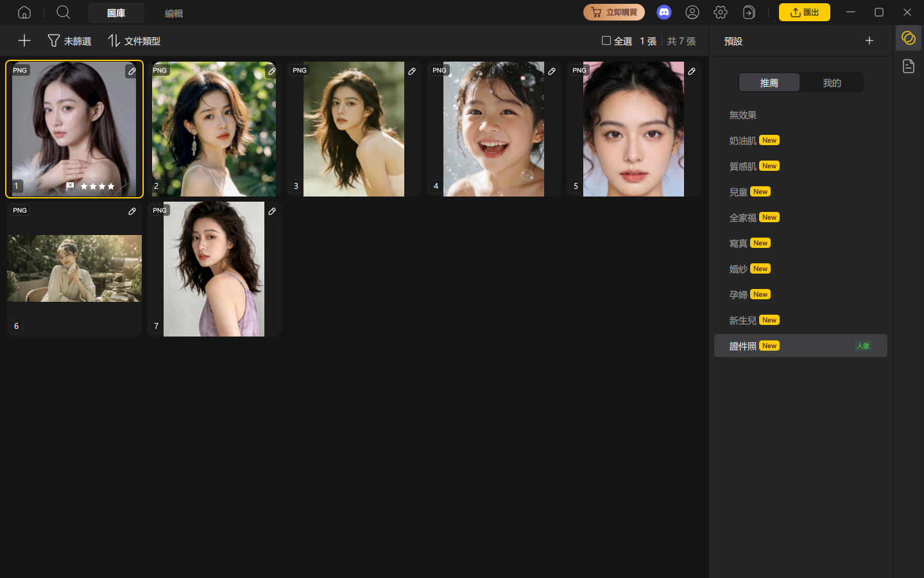Open the search magnifier icon
The width and height of the screenshot is (924, 578).
point(63,12)
